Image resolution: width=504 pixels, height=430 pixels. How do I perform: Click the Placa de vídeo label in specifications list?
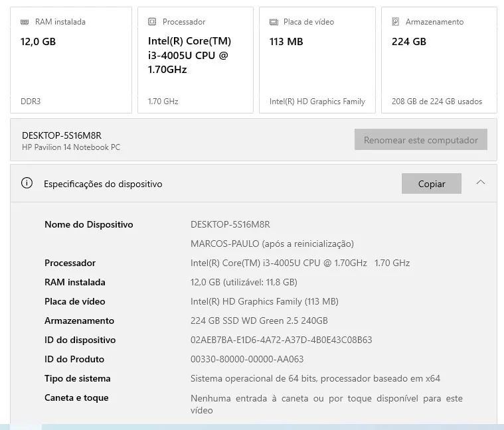click(x=75, y=301)
